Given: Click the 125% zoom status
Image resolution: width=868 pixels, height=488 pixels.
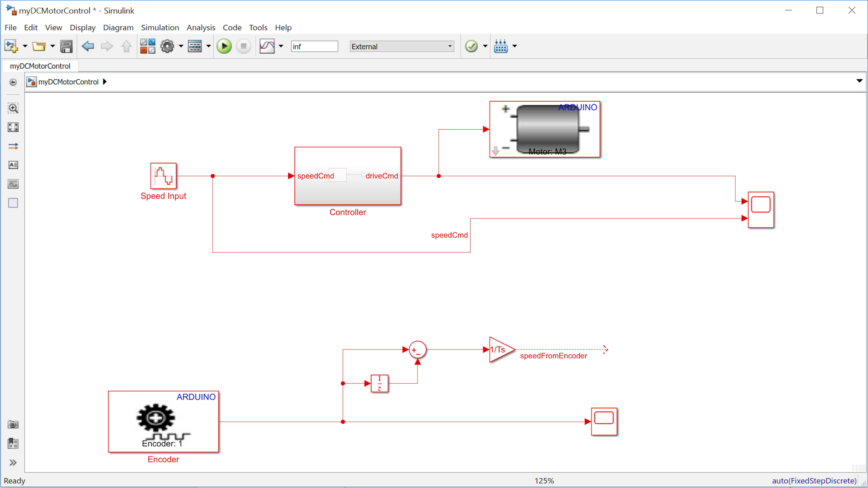Looking at the screenshot, I should (x=544, y=481).
